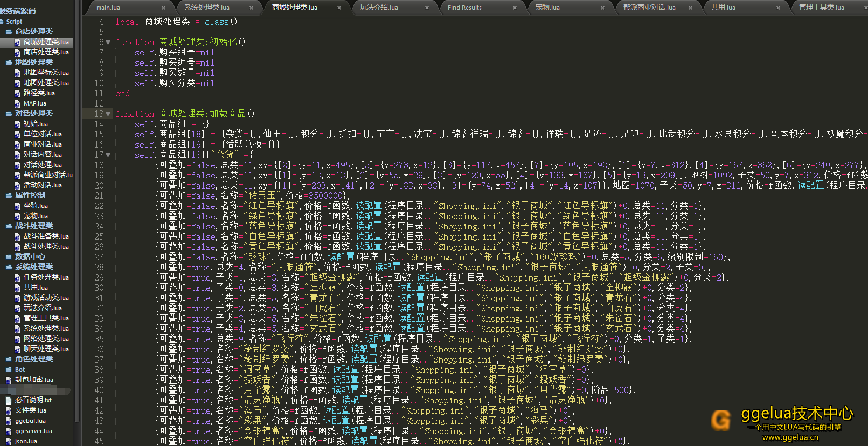This screenshot has width=868, height=446.
Task: Open 战斗处理类.lua from the sidebar
Action: (46, 247)
